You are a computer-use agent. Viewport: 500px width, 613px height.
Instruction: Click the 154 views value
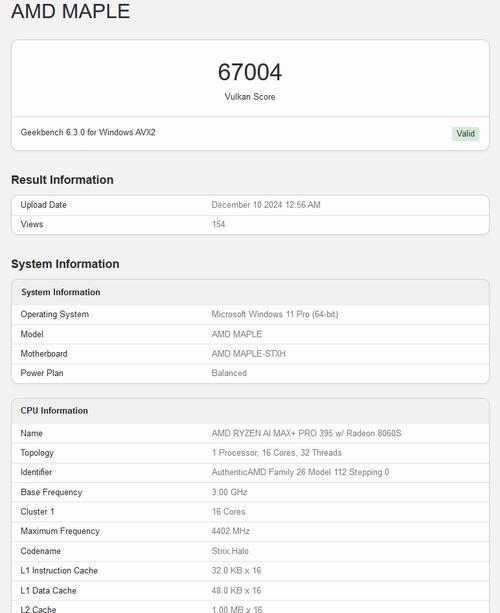click(x=218, y=224)
